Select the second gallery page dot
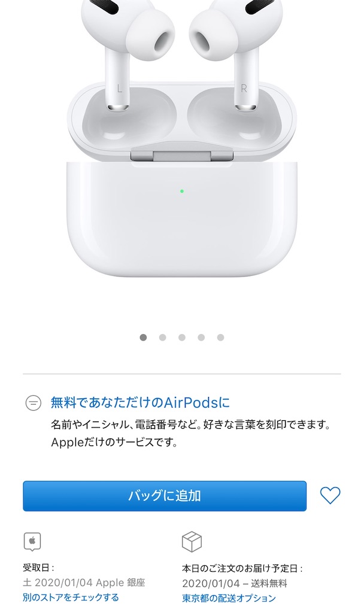The image size is (364, 613). pyautogui.click(x=163, y=338)
